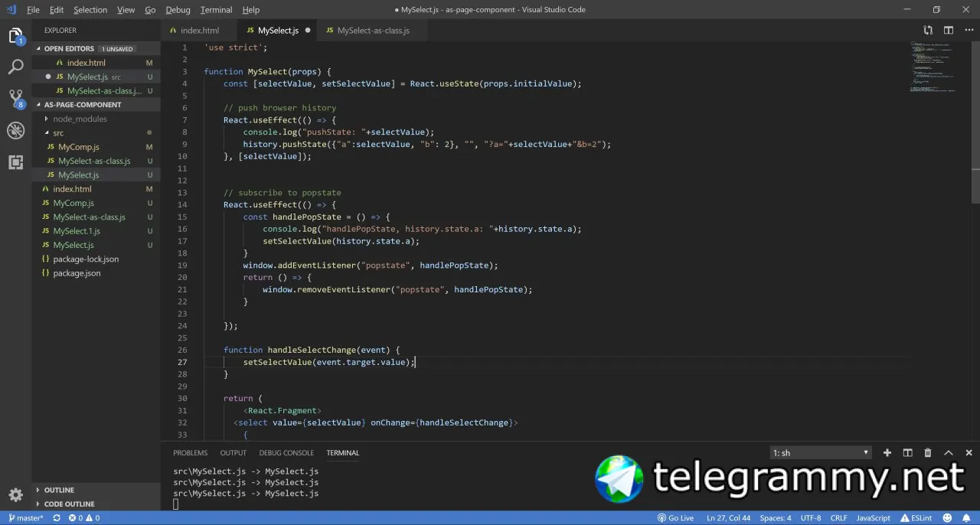Open notifications bell in status bar

(968, 518)
